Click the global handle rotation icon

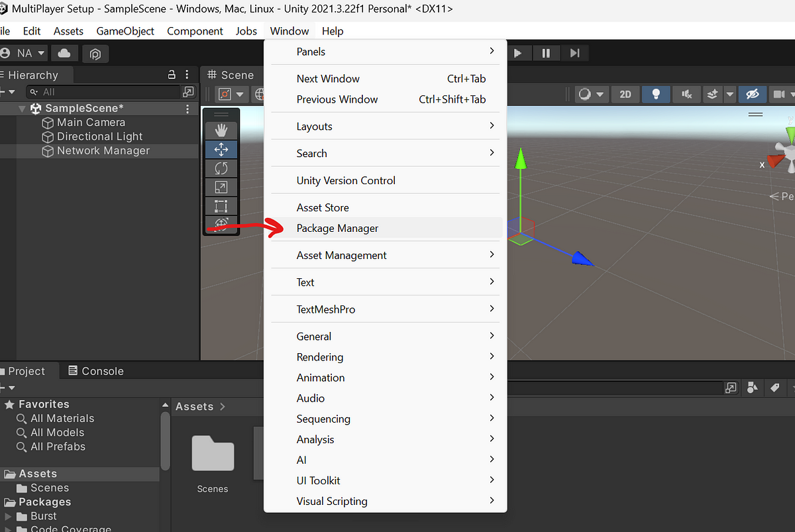[260, 94]
